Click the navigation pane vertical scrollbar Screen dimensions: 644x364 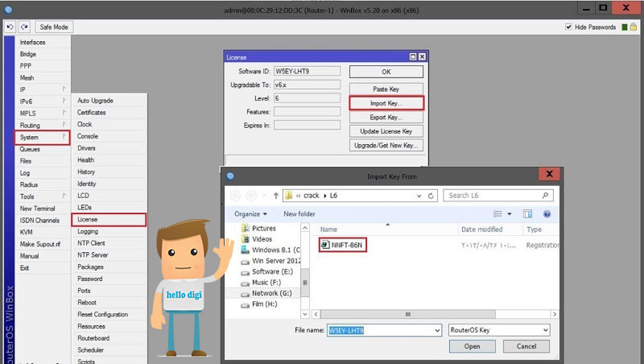[305, 282]
